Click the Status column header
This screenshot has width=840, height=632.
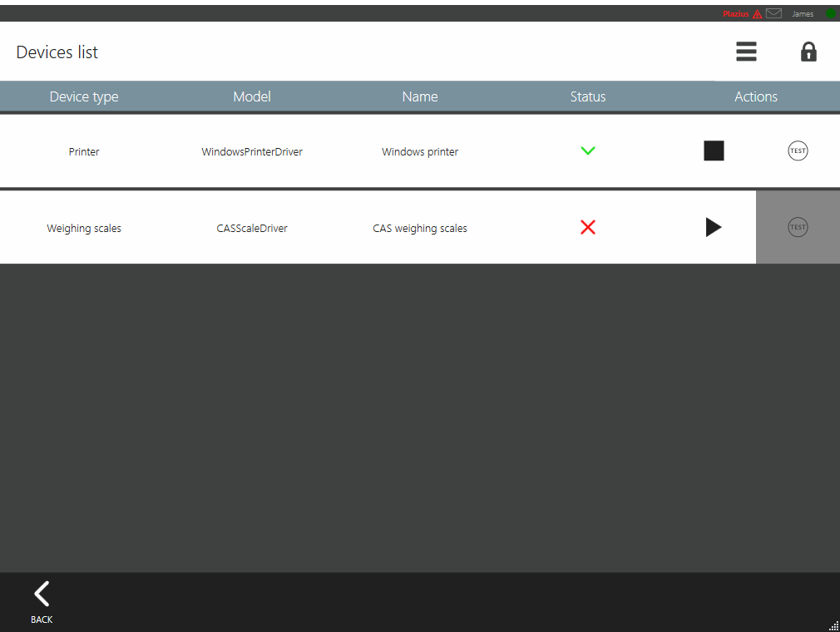pos(588,96)
